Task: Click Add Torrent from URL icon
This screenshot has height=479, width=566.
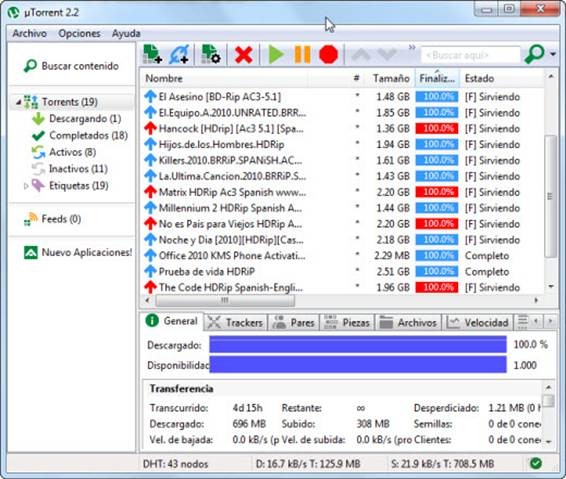Action: click(x=180, y=55)
